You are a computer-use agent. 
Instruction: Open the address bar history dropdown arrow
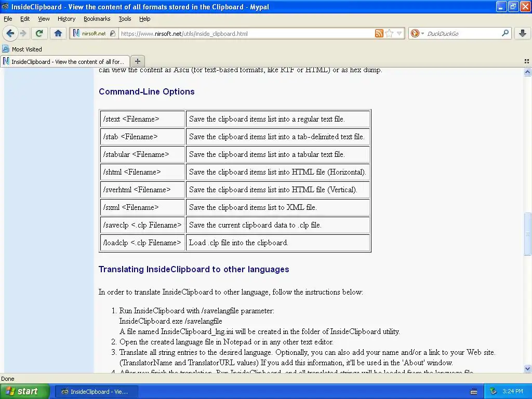[400, 33]
